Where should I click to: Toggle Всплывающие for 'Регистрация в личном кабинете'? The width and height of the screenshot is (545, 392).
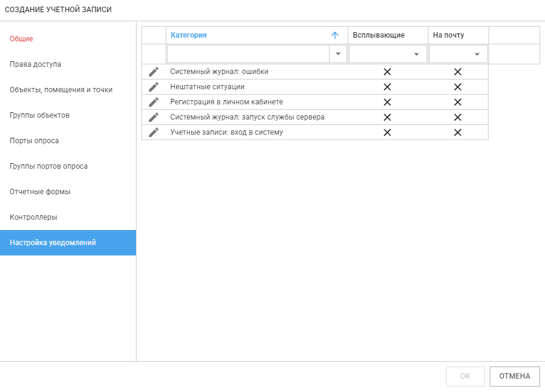pos(387,102)
